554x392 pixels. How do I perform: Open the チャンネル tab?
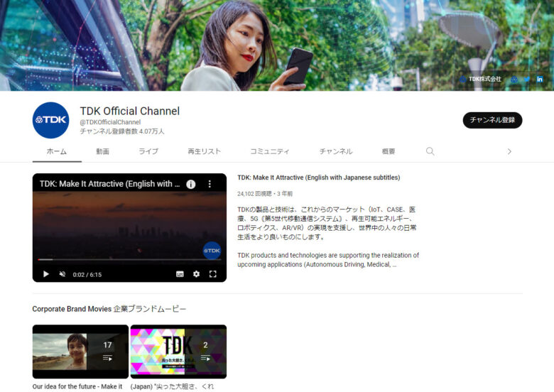point(336,151)
